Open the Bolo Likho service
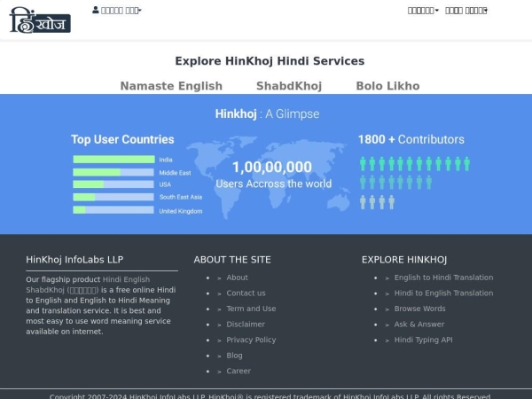This screenshot has height=399, width=532. tap(387, 86)
